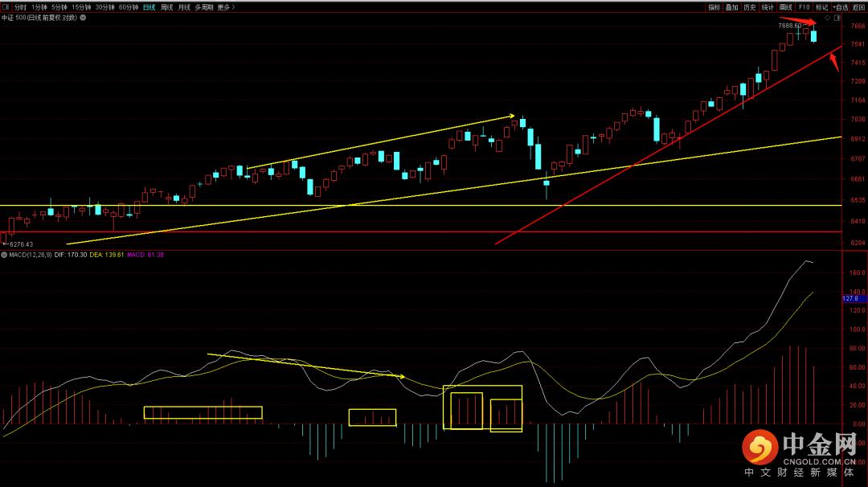The image size is (868, 487).
Task: Click the 6535 price axis label
Action: 858,200
